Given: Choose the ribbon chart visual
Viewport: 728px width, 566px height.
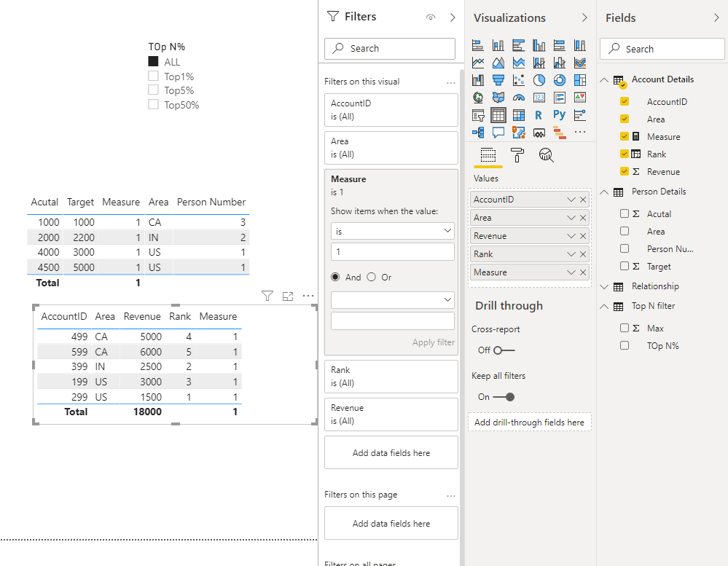Looking at the screenshot, I should (580, 63).
